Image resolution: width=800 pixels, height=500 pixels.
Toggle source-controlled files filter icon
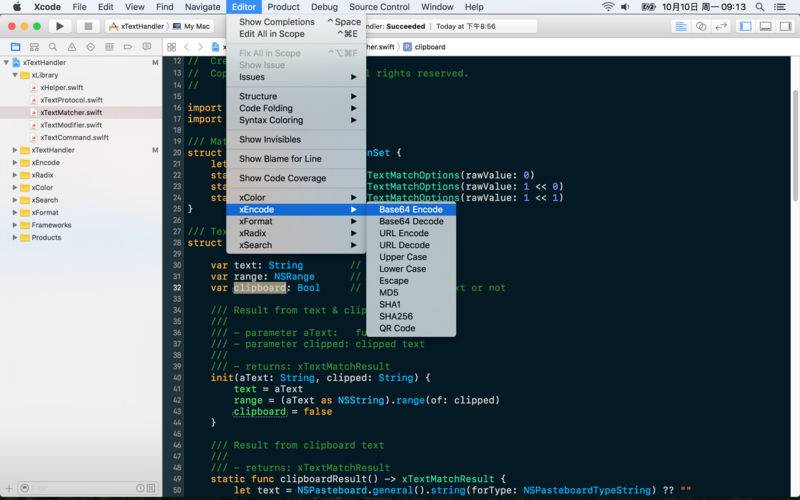151,488
